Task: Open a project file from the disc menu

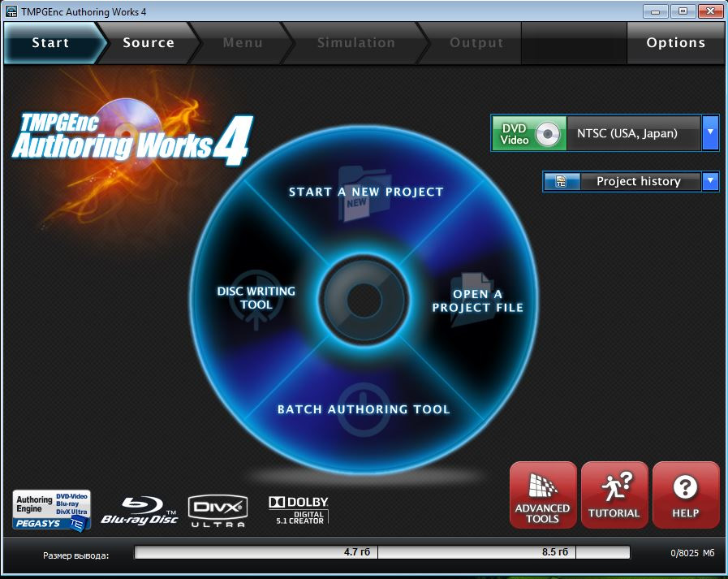Action: pos(477,300)
